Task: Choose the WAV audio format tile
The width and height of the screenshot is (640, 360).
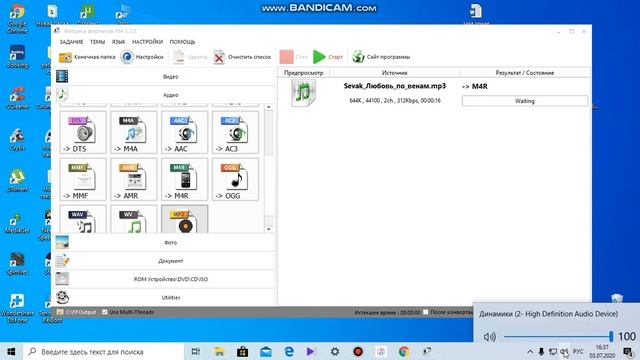Action: pos(83,219)
